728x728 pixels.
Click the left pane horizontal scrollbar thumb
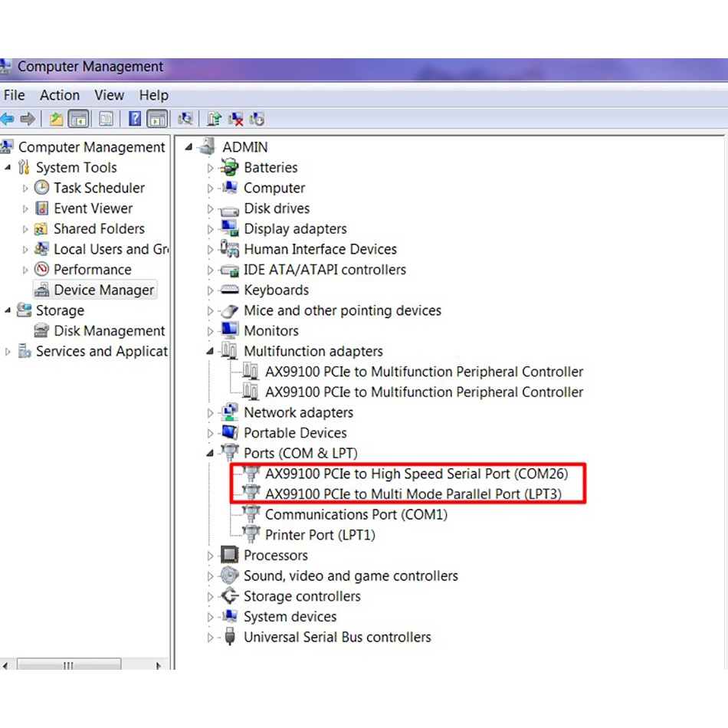pyautogui.click(x=67, y=665)
